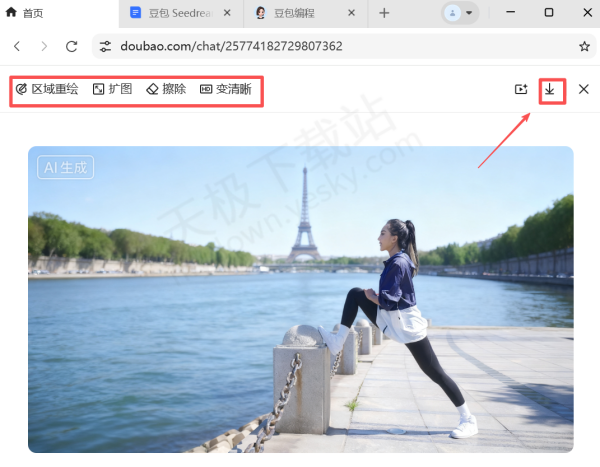The height and width of the screenshot is (467, 600).
Task: Go forward to the next page
Action: click(43, 46)
